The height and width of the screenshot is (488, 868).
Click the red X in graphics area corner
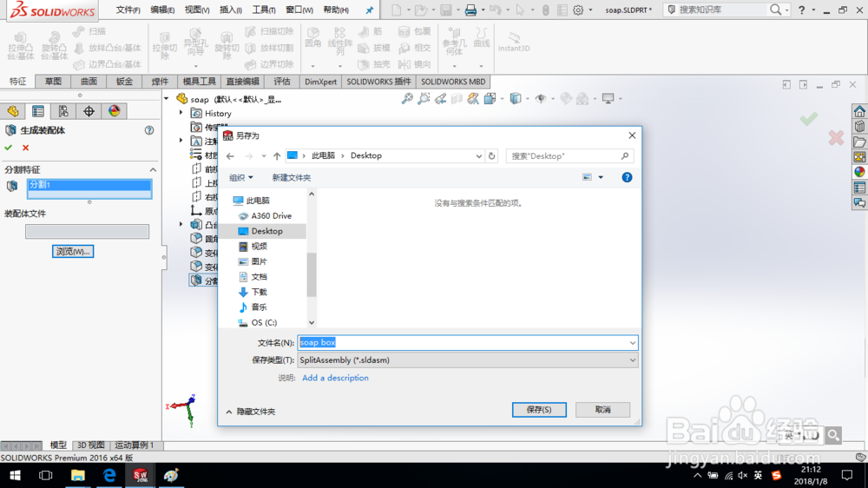836,137
